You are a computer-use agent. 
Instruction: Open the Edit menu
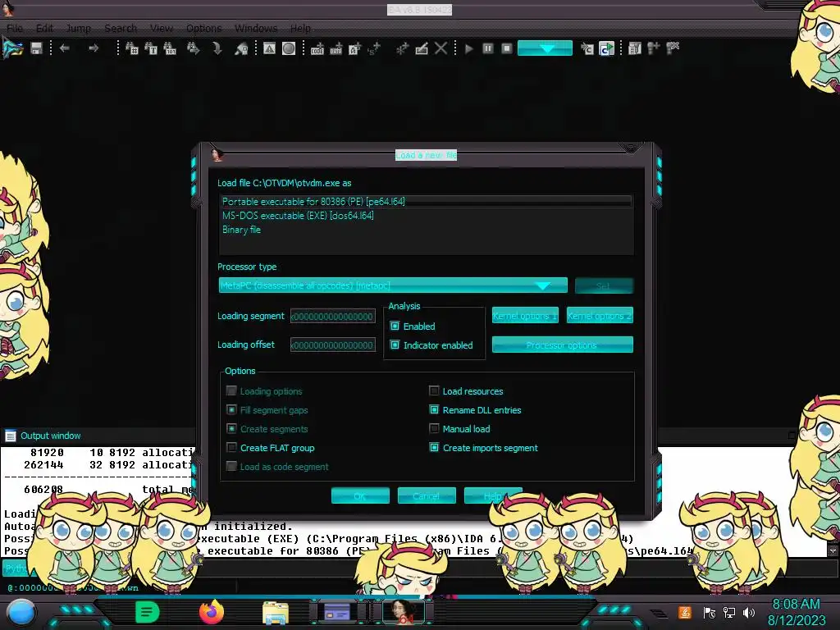[44, 29]
